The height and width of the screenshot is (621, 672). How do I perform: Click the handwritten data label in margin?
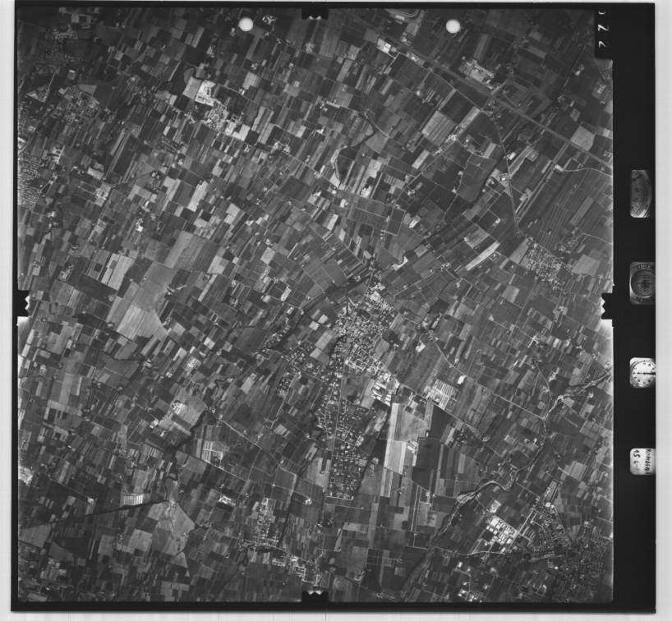tap(642, 461)
